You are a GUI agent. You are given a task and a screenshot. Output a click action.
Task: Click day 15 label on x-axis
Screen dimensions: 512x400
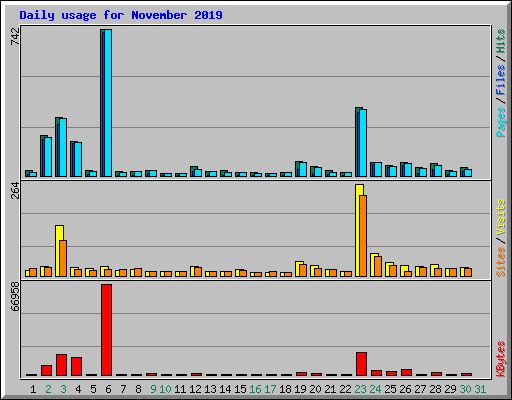tap(240, 389)
